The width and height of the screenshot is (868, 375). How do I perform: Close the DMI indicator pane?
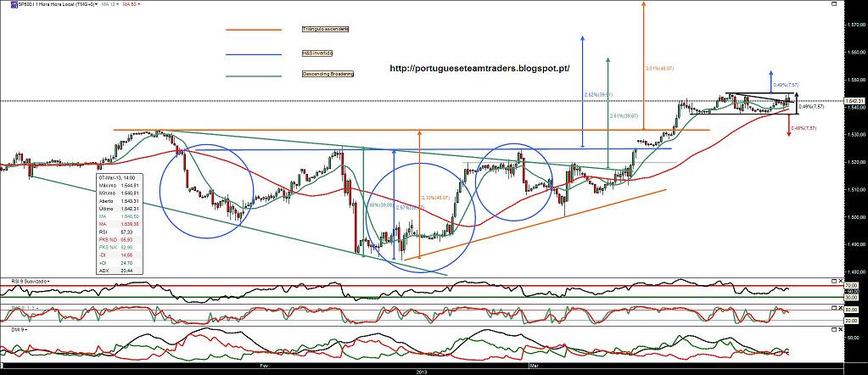coord(842,329)
